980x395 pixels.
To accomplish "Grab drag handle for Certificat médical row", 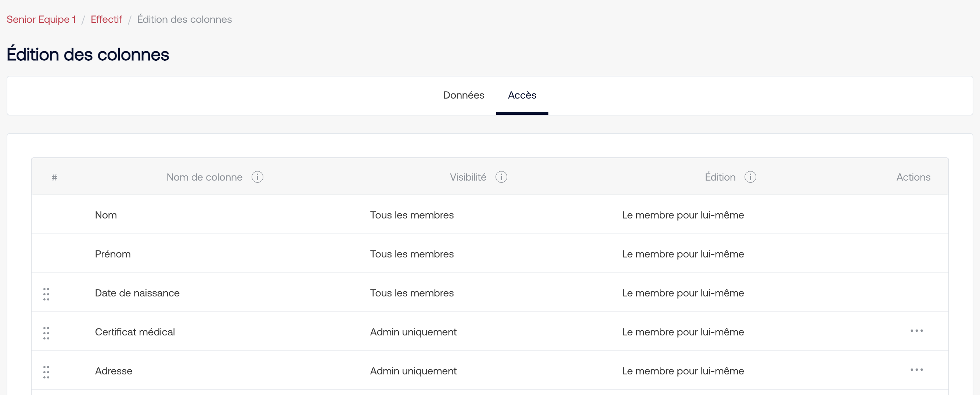I will (x=46, y=333).
